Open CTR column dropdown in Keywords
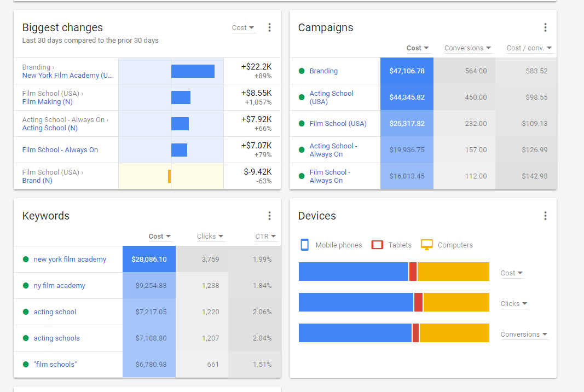This screenshot has height=392, width=584. coord(265,237)
